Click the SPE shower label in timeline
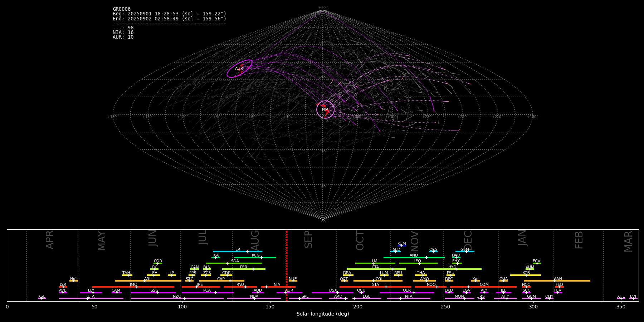The image size is (644, 322). pos(305,297)
